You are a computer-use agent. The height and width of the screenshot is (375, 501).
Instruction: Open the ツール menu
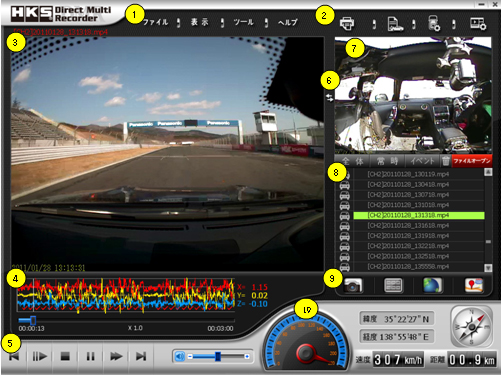tap(244, 22)
